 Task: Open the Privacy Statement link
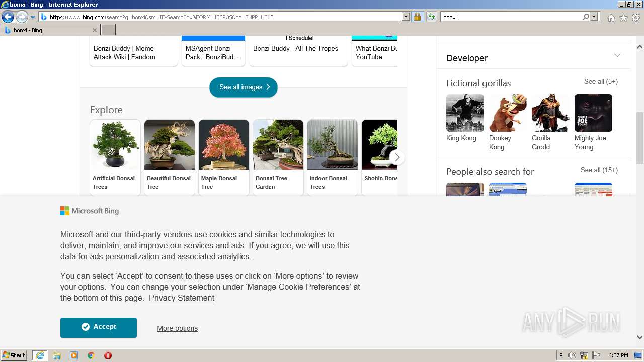click(182, 298)
